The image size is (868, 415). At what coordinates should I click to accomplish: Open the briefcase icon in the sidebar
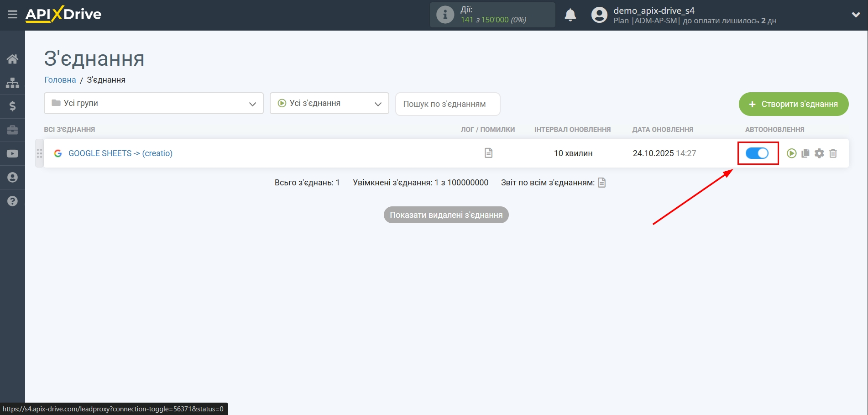point(12,130)
